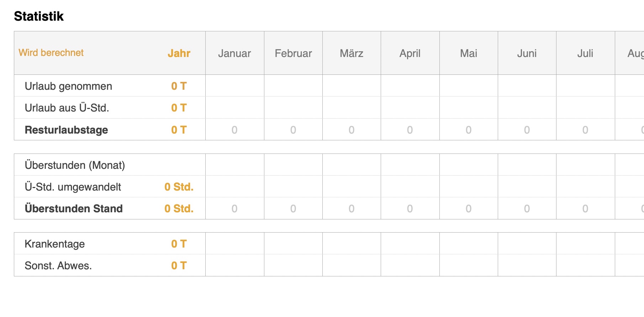Select the März column header
This screenshot has height=317, width=644.
coord(352,53)
